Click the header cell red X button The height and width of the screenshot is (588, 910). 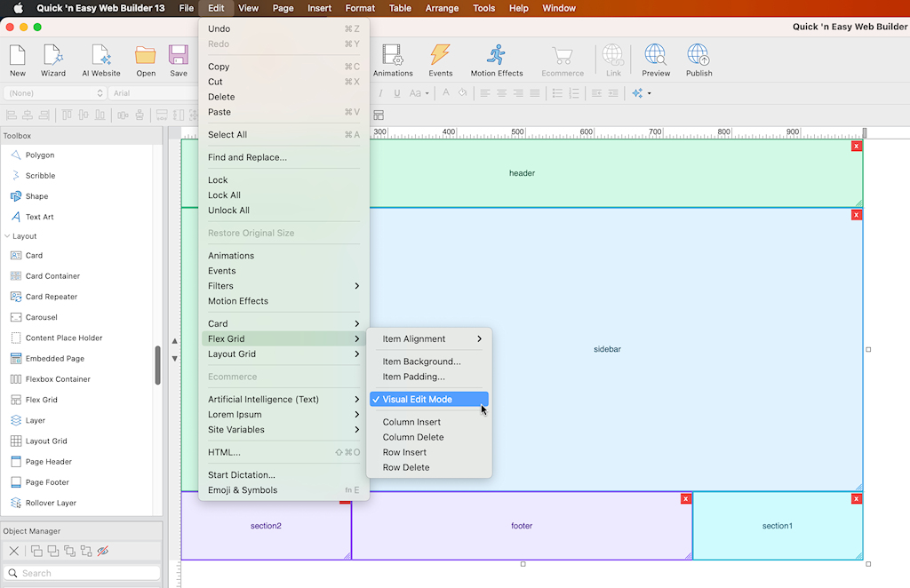856,147
